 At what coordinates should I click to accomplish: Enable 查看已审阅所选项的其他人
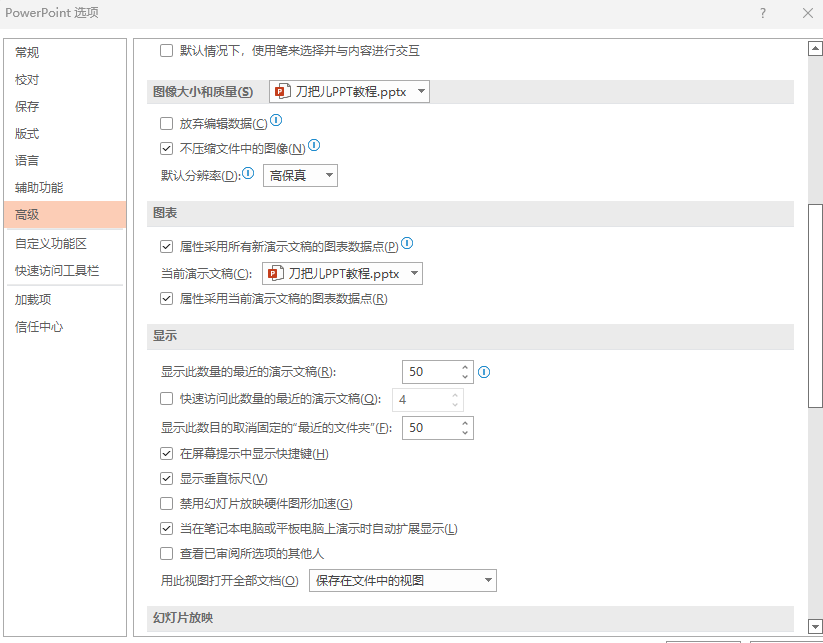pos(166,554)
